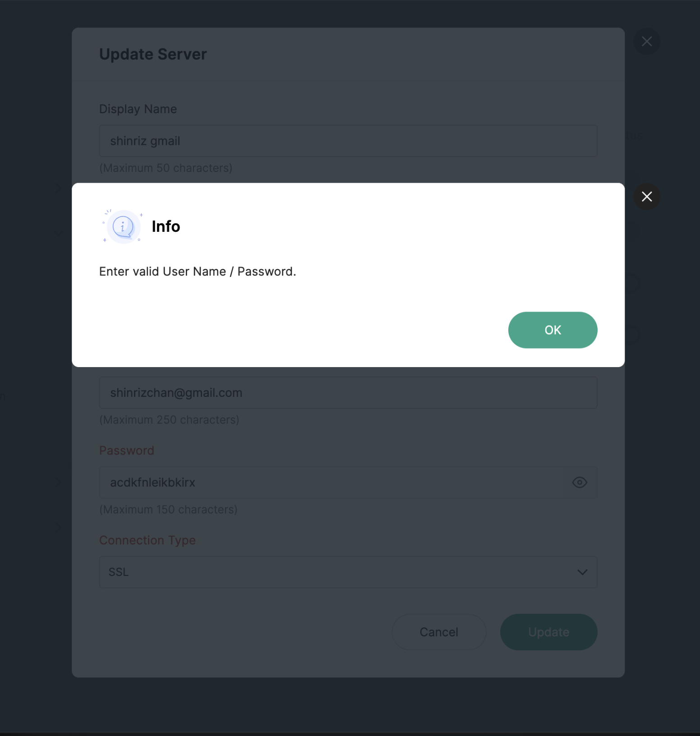Click the Update button
Image resolution: width=700 pixels, height=736 pixels.
[x=548, y=632]
